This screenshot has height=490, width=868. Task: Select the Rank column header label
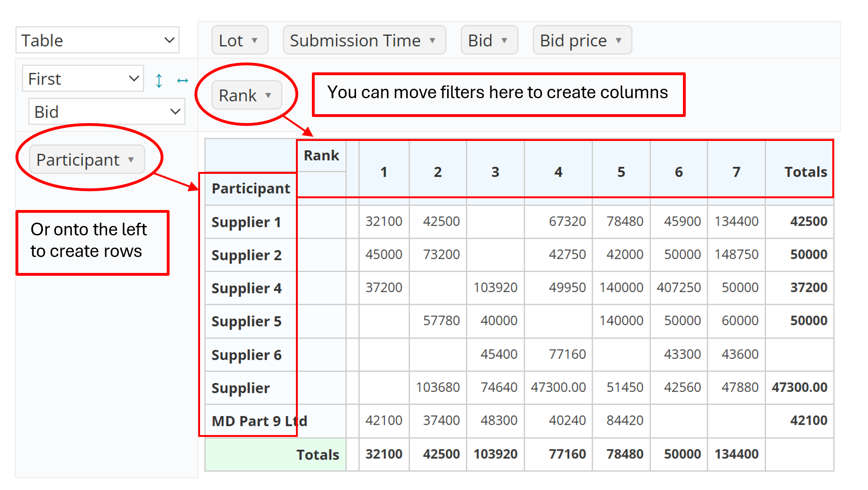point(321,156)
